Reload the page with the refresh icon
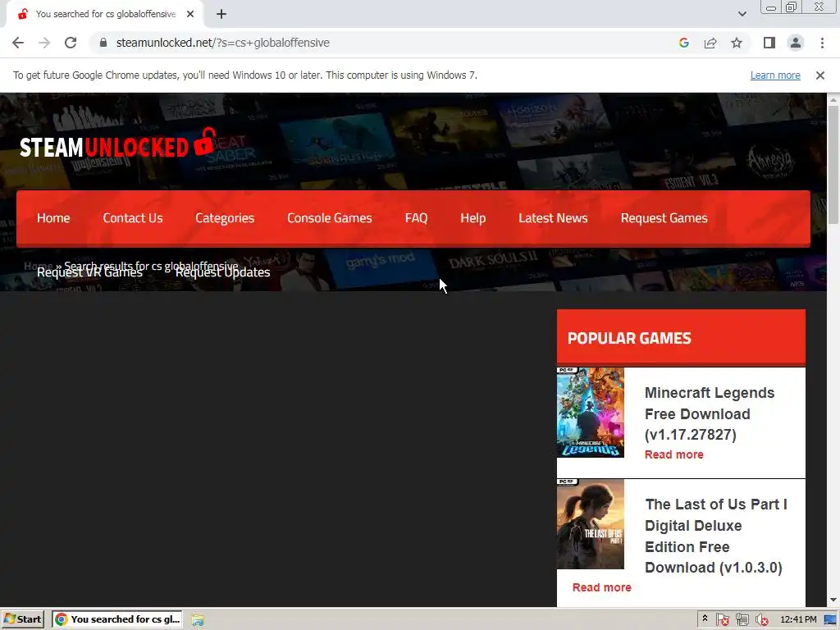This screenshot has width=840, height=630. [x=71, y=43]
